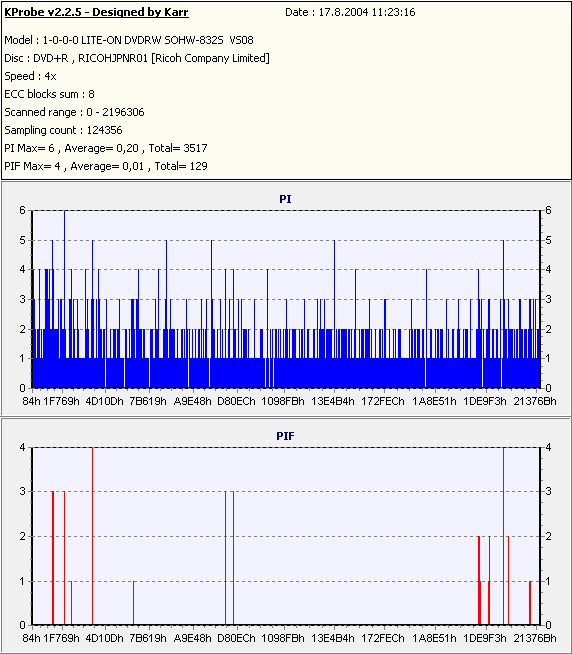Select the Date 17.8.2004 11:23:16 text
The height and width of the screenshot is (654, 572).
[350, 12]
